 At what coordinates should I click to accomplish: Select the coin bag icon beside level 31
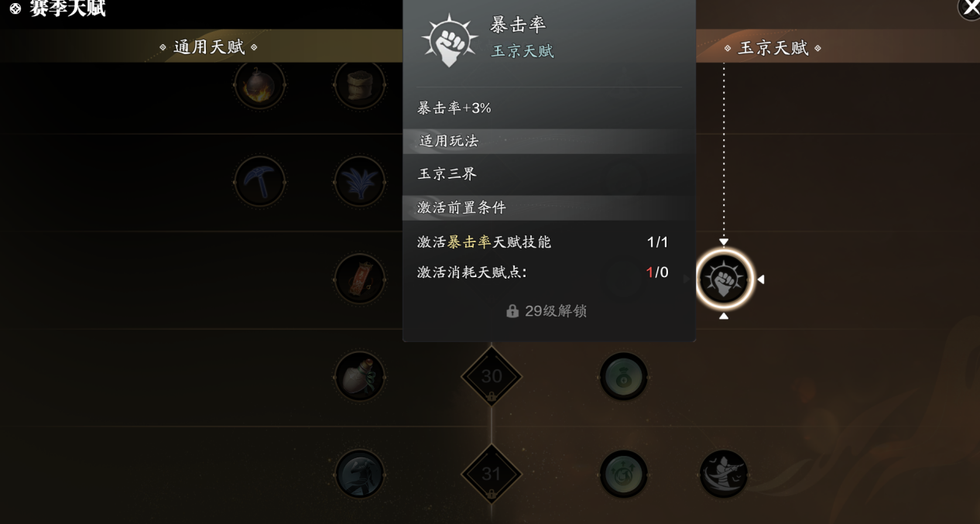point(623,474)
